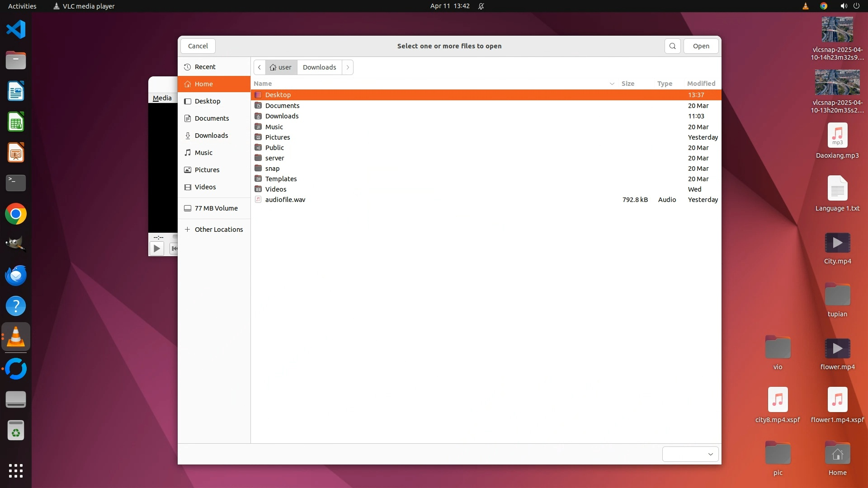This screenshot has width=868, height=488.
Task: Select the 77 MB Volume drive
Action: coord(216,208)
